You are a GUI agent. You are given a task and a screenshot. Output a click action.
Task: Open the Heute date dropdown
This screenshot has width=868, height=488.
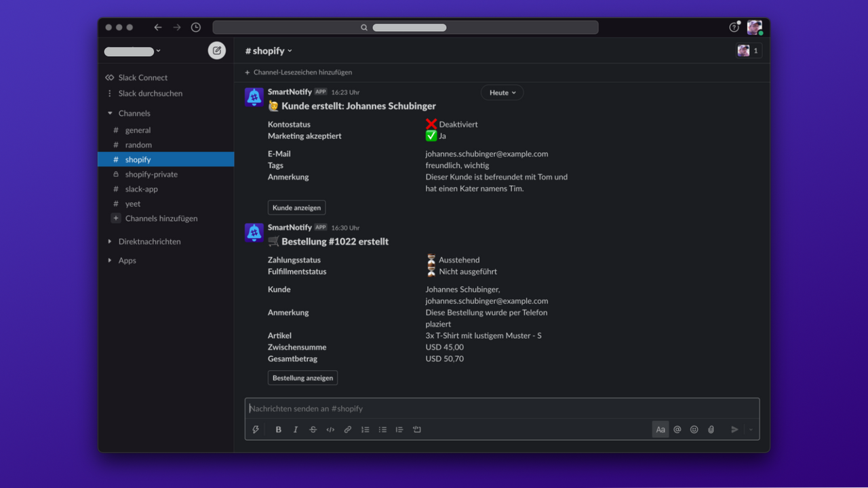pos(502,93)
